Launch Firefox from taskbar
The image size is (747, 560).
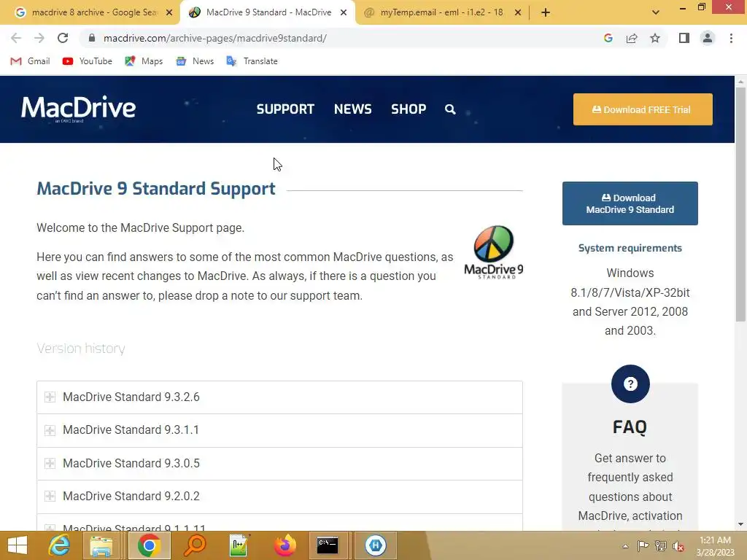click(x=285, y=545)
